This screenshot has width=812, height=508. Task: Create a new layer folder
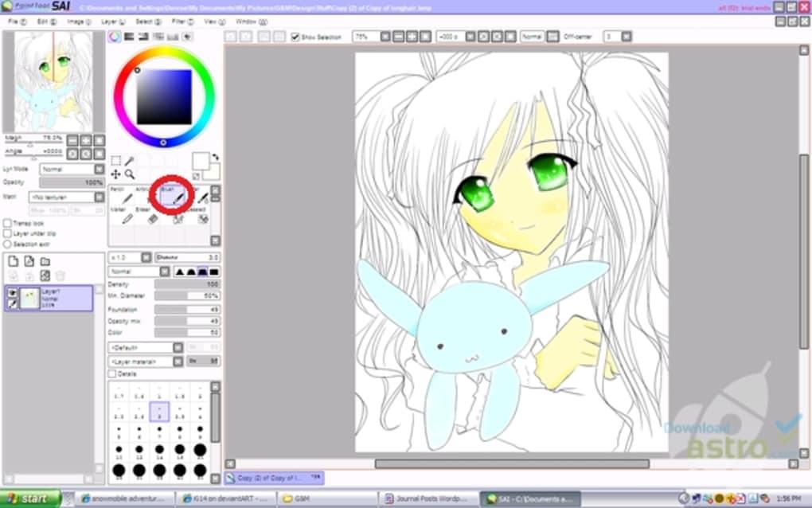click(45, 261)
